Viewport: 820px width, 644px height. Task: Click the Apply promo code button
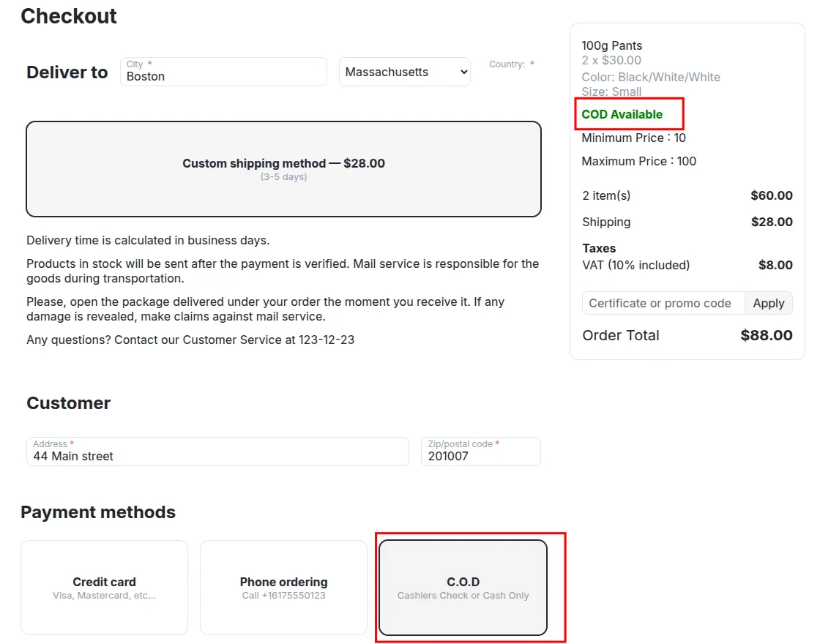pos(768,303)
